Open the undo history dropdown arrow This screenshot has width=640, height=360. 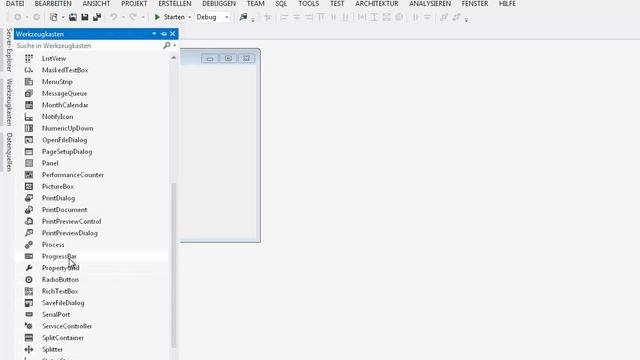(x=123, y=17)
